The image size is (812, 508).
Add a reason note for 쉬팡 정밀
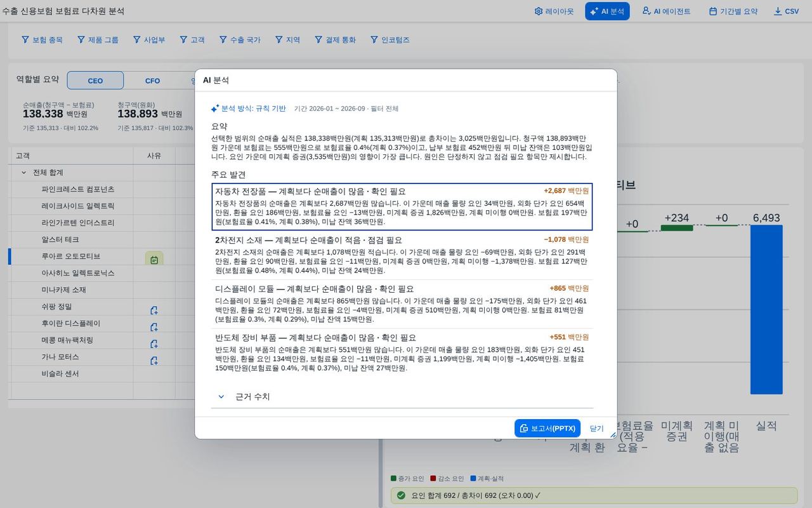[x=154, y=311]
